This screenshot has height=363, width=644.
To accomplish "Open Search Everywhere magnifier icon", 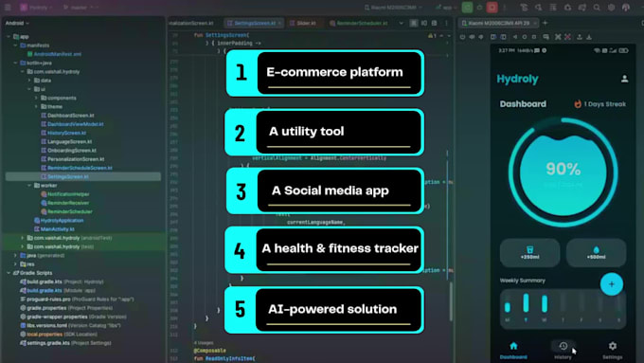I will pos(597,8).
